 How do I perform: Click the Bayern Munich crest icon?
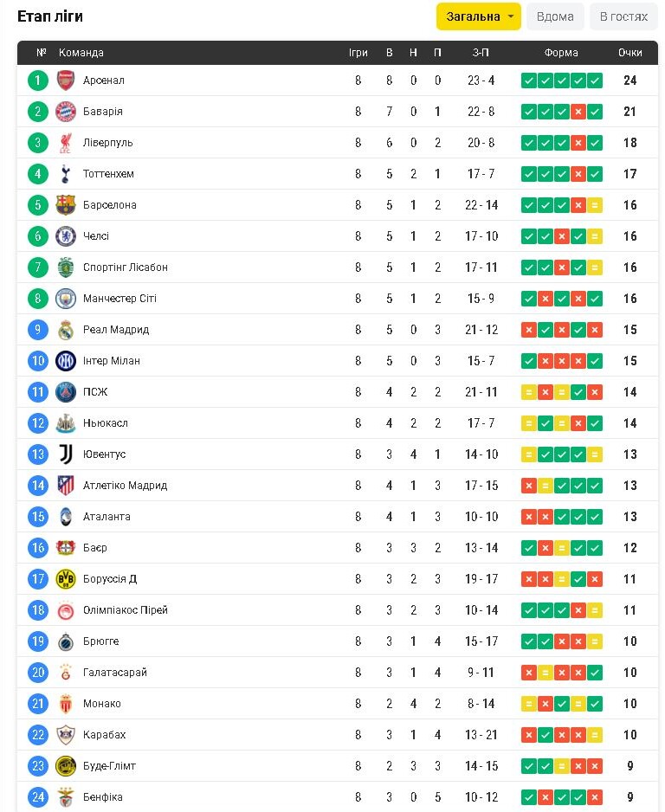pos(66,112)
